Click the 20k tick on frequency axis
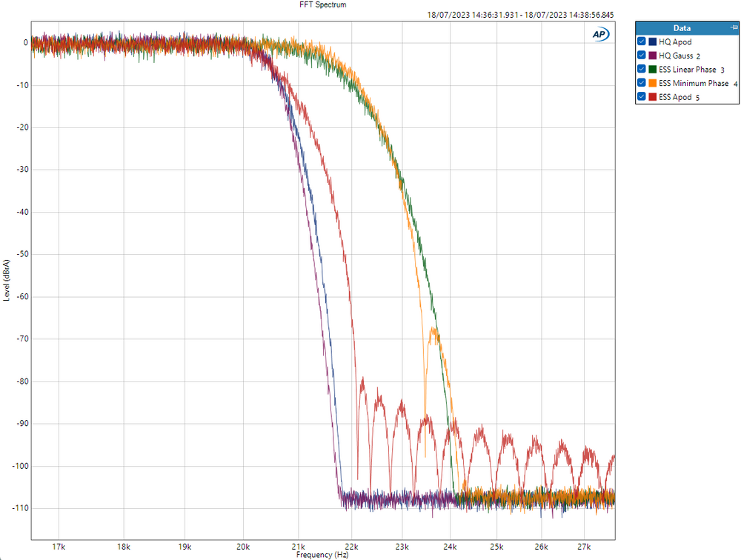 [243, 547]
